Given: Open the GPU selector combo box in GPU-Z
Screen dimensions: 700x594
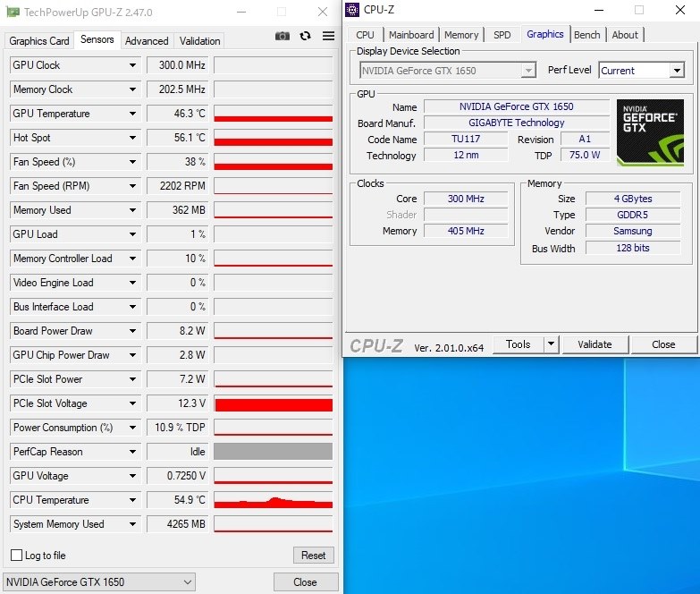Looking at the screenshot, I should pos(99,582).
